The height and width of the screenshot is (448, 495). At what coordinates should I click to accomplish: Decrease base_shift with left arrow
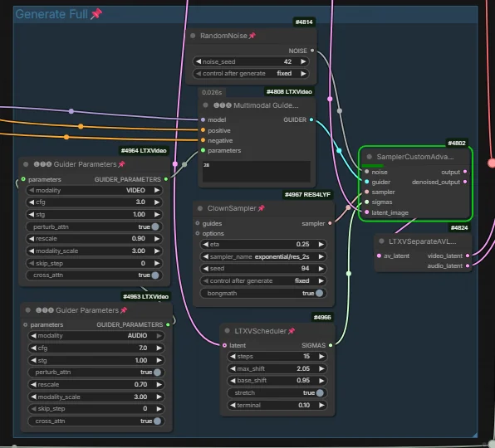[x=233, y=381]
